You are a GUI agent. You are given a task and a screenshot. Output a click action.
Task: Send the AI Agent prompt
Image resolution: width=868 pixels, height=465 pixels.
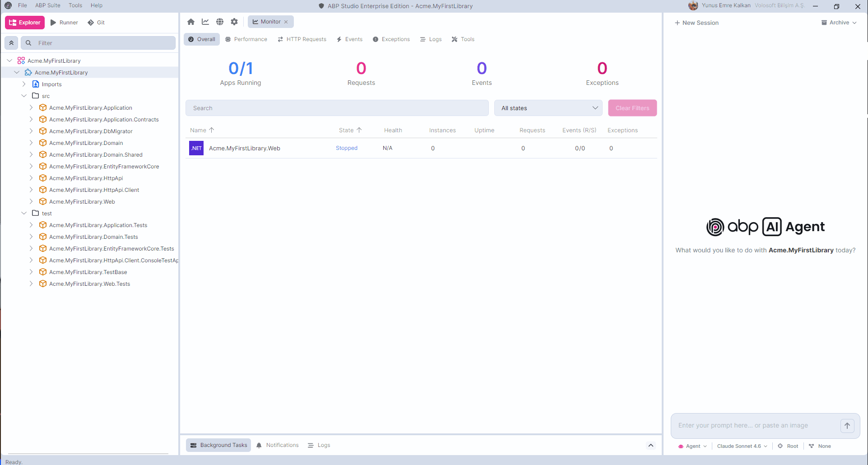[847, 426]
